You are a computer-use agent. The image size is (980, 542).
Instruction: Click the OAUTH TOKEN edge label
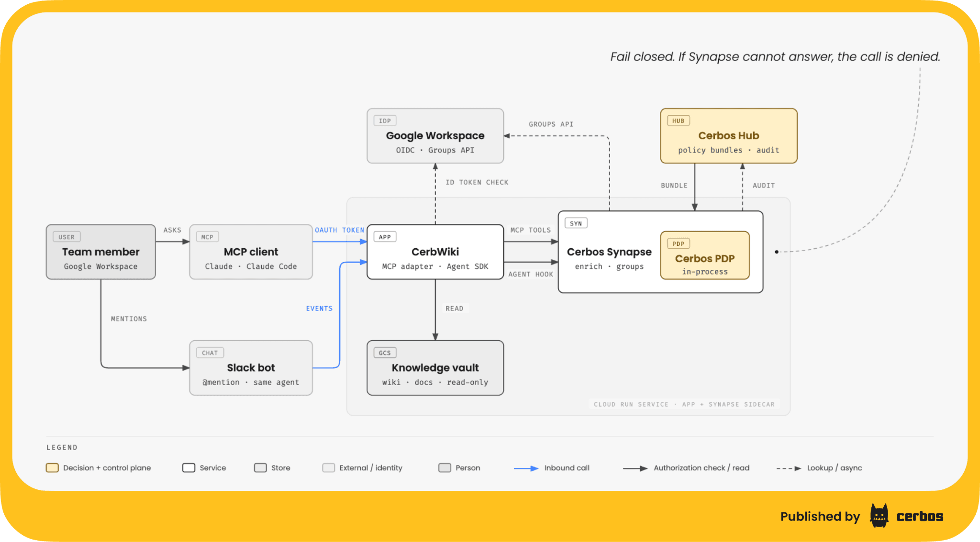(339, 230)
